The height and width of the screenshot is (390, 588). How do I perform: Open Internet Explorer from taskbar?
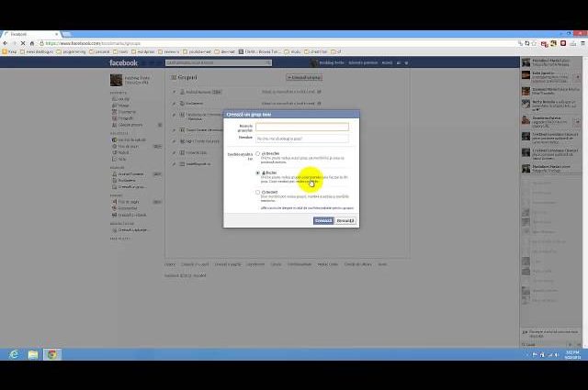click(x=14, y=354)
